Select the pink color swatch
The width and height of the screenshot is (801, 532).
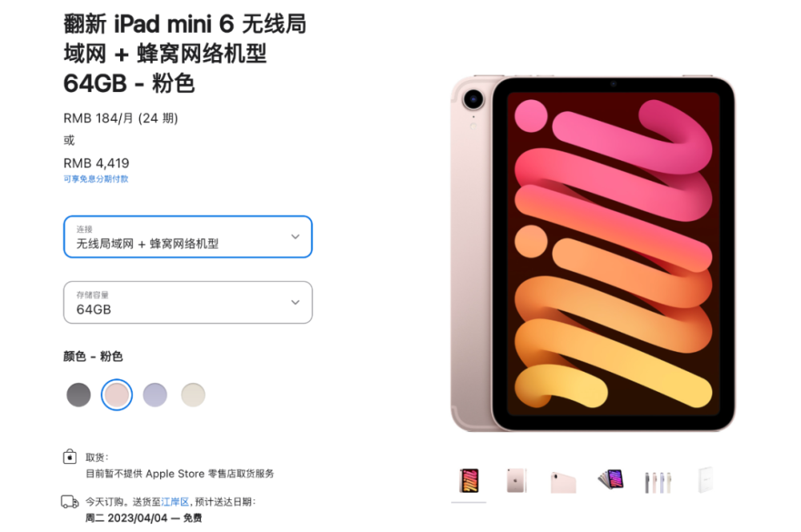pyautogui.click(x=117, y=395)
